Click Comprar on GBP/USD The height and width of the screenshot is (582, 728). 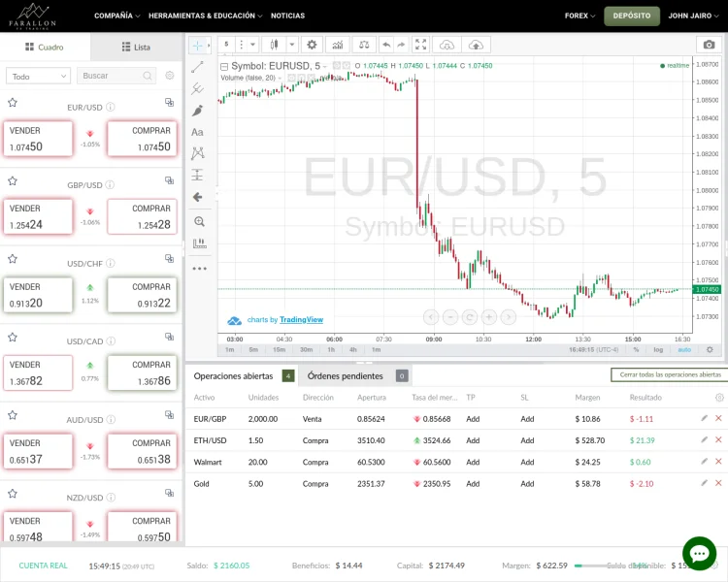pyautogui.click(x=142, y=216)
